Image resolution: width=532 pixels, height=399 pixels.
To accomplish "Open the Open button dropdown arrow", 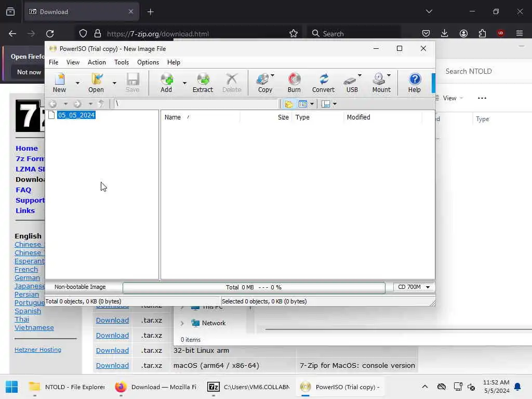I will tap(114, 83).
